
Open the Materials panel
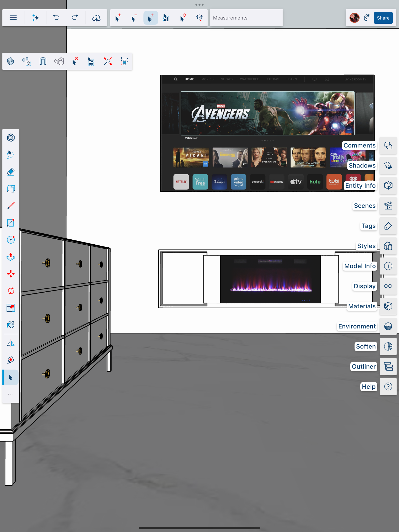(388, 306)
